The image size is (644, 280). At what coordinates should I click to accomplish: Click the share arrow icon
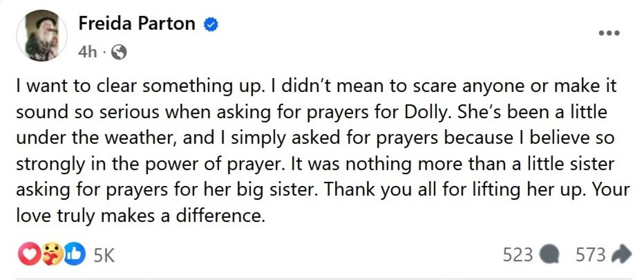pyautogui.click(x=622, y=254)
